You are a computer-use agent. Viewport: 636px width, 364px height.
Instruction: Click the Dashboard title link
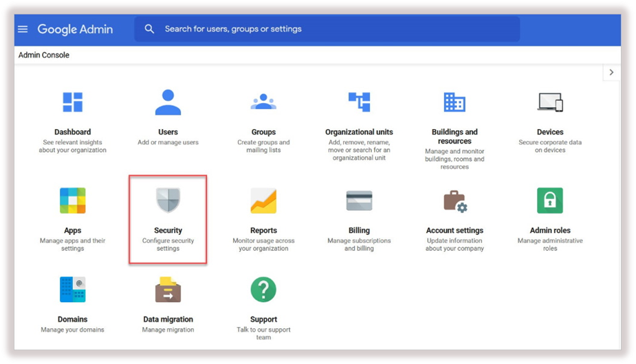[73, 132]
